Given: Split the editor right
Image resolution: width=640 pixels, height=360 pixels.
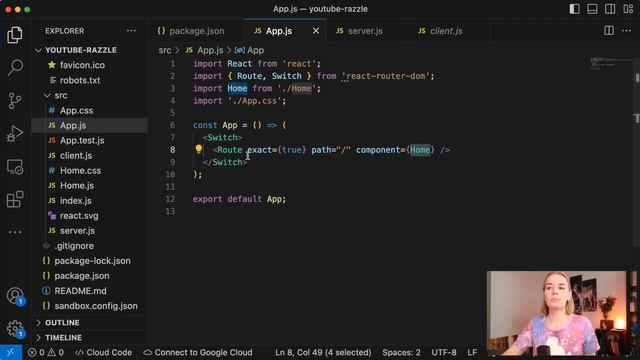Looking at the screenshot, I should [609, 31].
